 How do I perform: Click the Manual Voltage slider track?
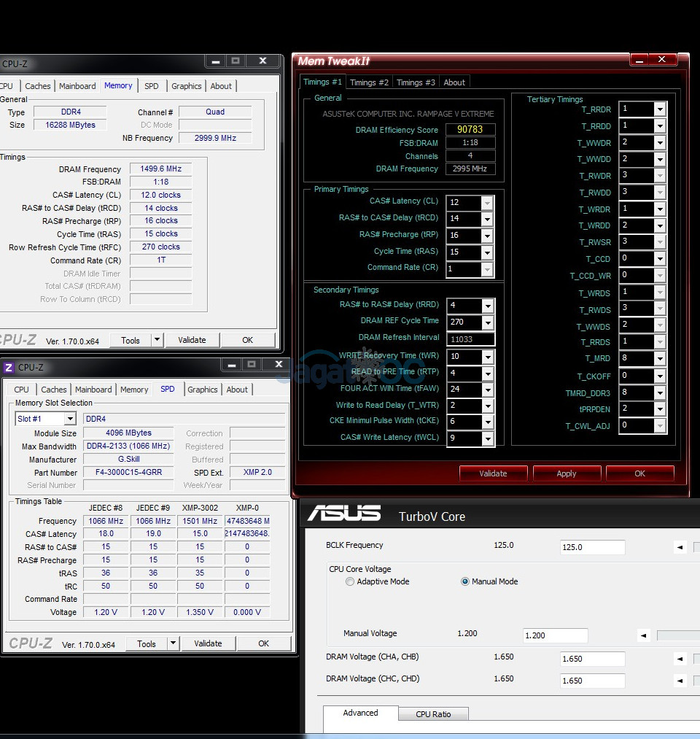678,635
